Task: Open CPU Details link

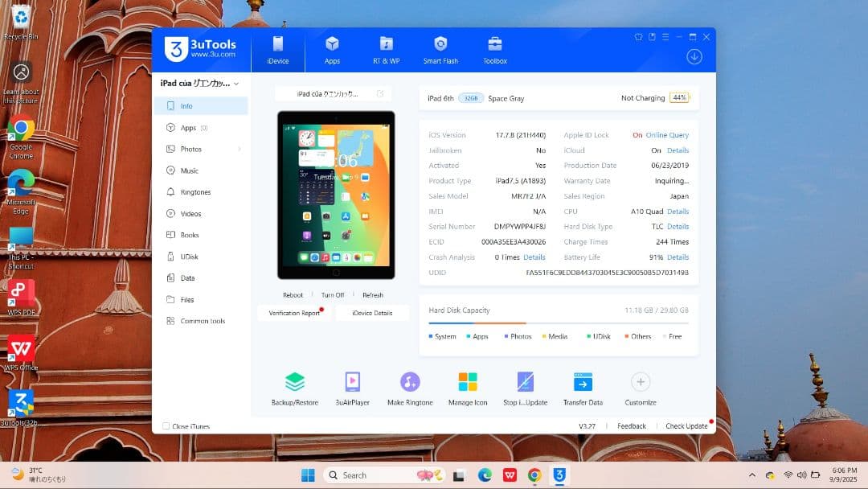Action: 678,211
